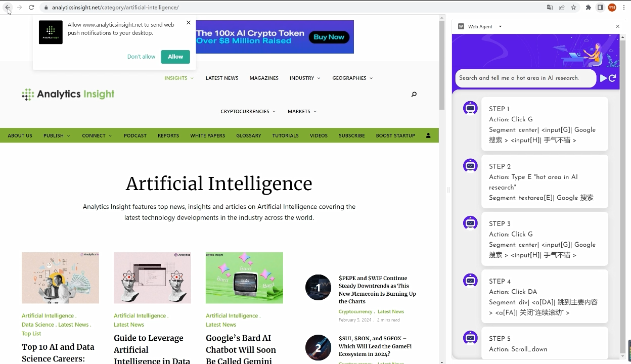The width and height of the screenshot is (631, 364).
Task: Expand the CONNECT dropdown in green bar
Action: [97, 135]
